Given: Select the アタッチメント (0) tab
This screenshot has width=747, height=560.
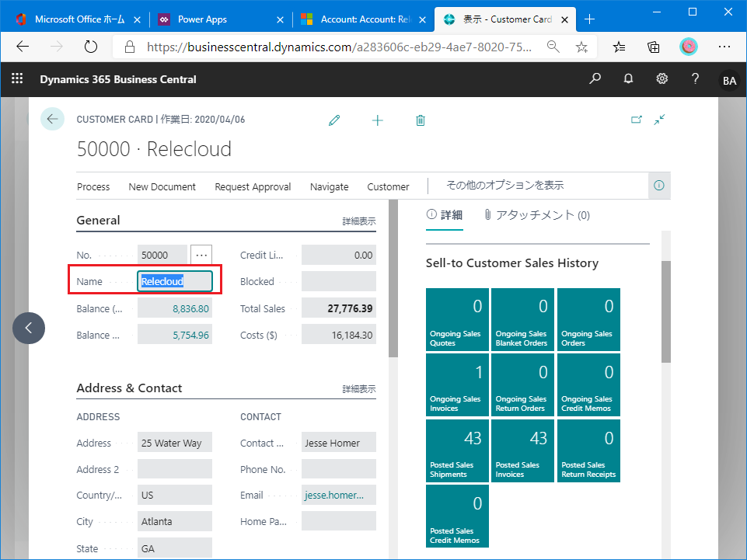Looking at the screenshot, I should click(537, 215).
